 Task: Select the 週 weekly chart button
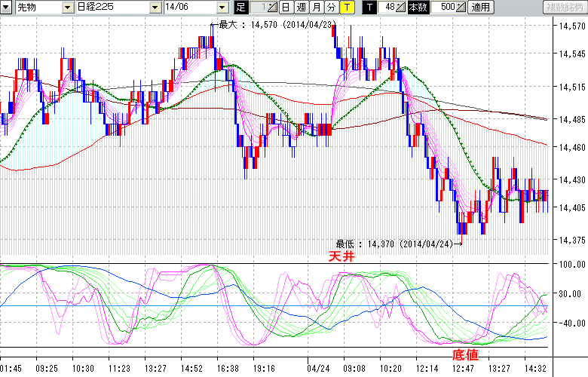[301, 7]
